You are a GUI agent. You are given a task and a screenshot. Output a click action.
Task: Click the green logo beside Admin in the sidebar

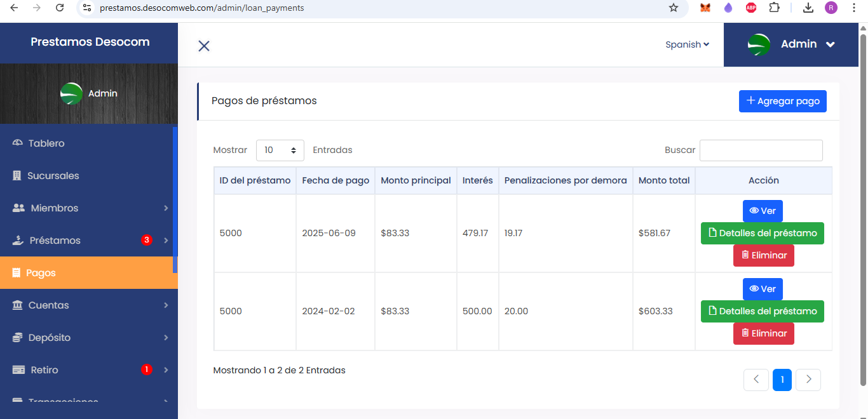point(71,94)
